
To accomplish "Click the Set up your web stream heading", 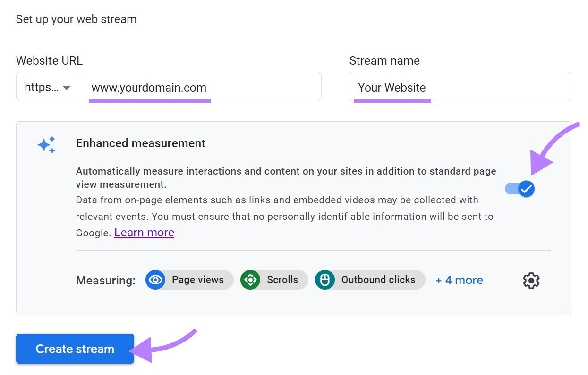I will coord(76,19).
